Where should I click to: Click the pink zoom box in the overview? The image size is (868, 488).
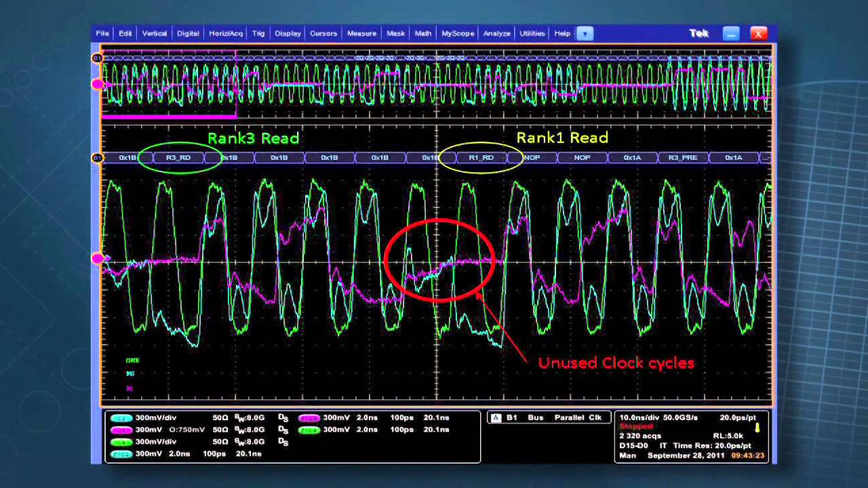coord(169,83)
